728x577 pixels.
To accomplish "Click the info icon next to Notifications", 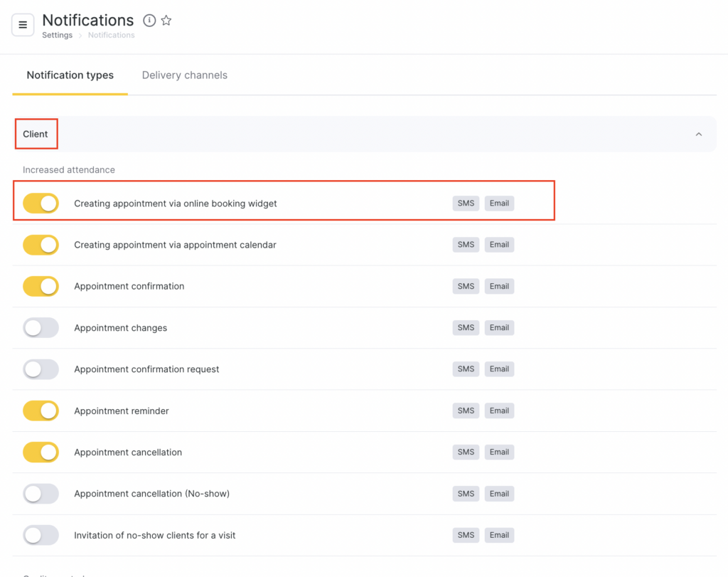I will [x=149, y=21].
